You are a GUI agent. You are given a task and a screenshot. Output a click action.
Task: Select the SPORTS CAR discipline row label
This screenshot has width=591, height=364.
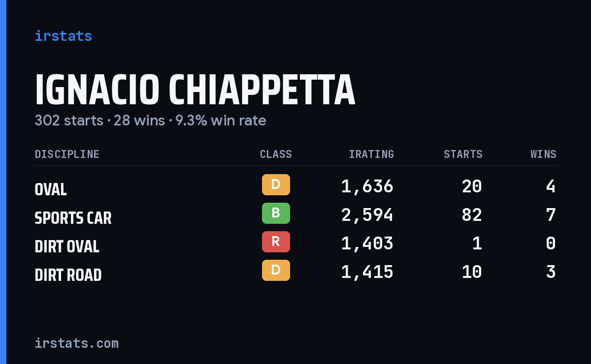coord(73,218)
